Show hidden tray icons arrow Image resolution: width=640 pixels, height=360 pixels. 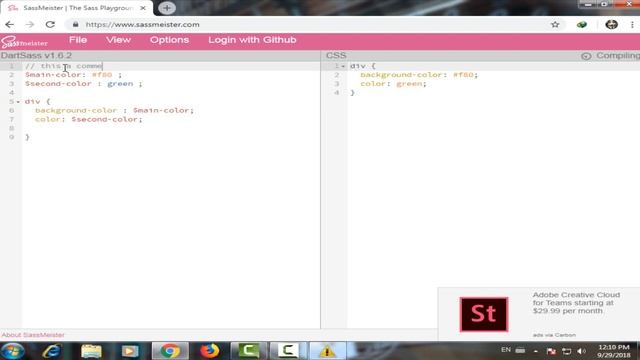point(536,351)
